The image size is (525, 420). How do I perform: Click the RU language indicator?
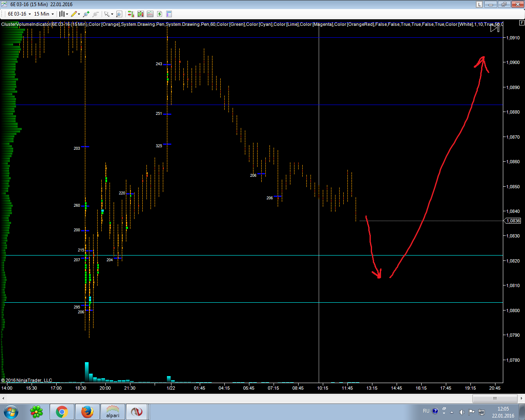point(426,411)
